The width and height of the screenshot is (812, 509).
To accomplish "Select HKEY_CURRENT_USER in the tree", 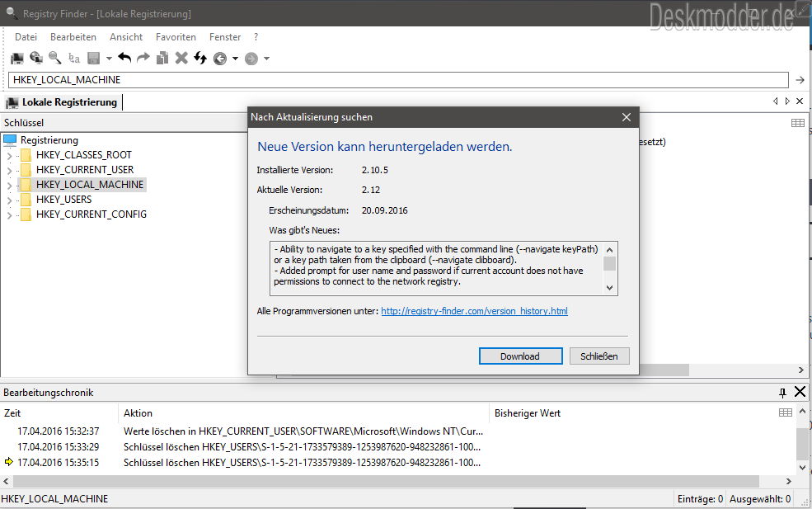I will pos(85,170).
